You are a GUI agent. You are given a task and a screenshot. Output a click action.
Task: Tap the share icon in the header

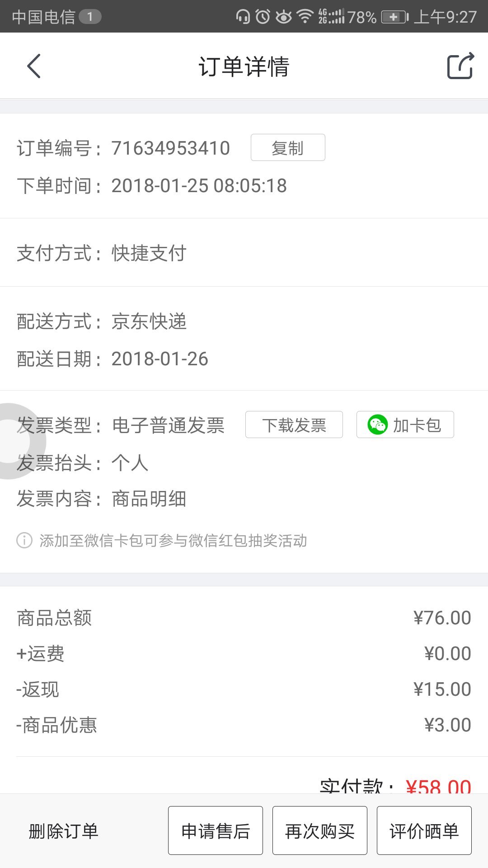tap(460, 66)
